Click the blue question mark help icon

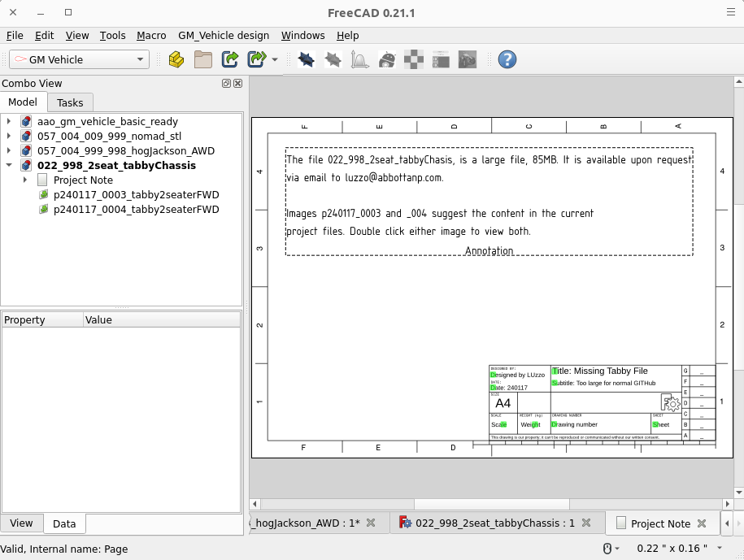click(x=507, y=59)
